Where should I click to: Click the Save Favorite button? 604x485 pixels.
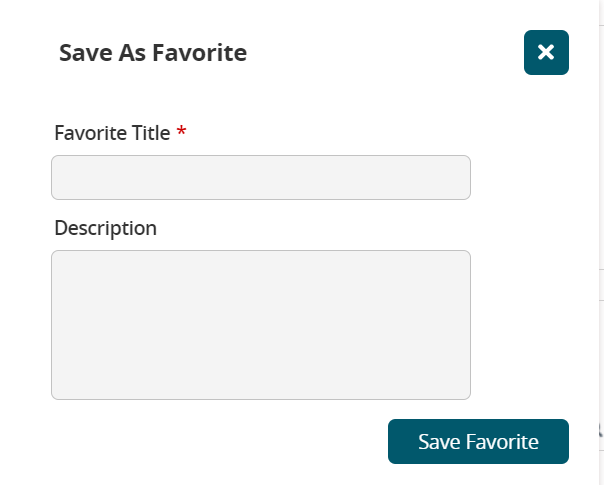pos(478,442)
